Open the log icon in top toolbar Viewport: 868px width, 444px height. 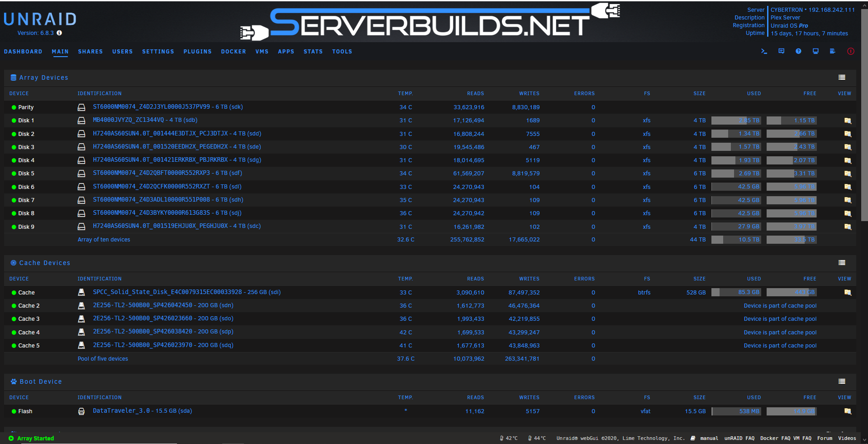coord(832,51)
